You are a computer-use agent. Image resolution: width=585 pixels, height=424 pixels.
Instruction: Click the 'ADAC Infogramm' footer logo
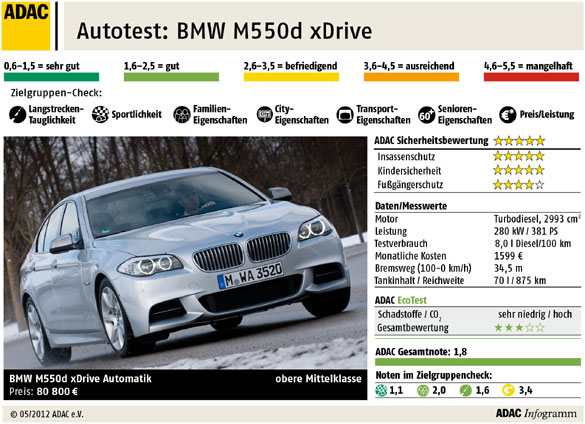point(536,413)
